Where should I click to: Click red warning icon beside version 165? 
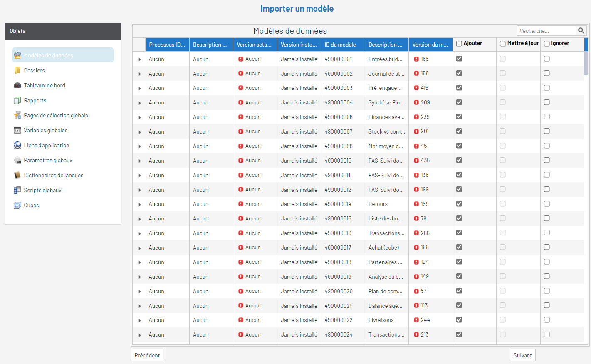coord(416,59)
